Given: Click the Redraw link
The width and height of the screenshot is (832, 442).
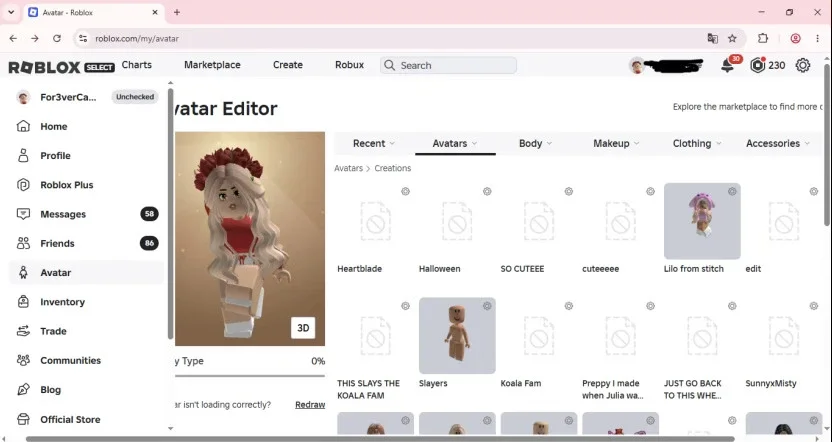Looking at the screenshot, I should 310,405.
